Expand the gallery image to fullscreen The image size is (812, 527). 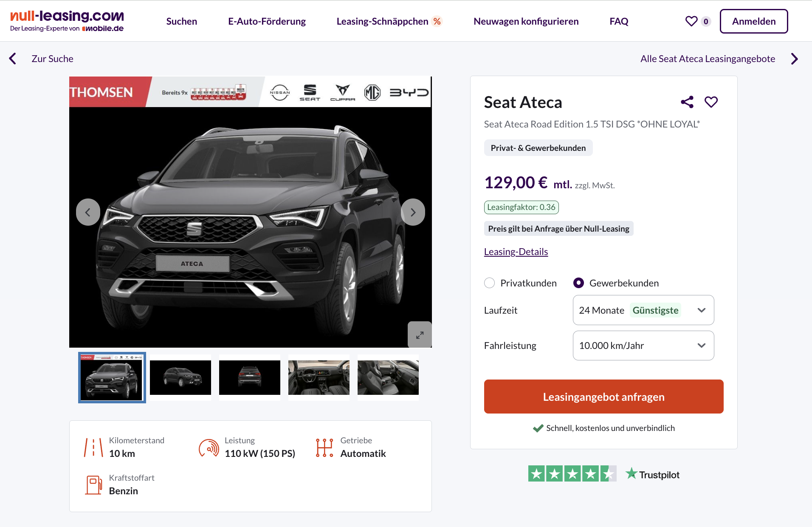(x=420, y=335)
